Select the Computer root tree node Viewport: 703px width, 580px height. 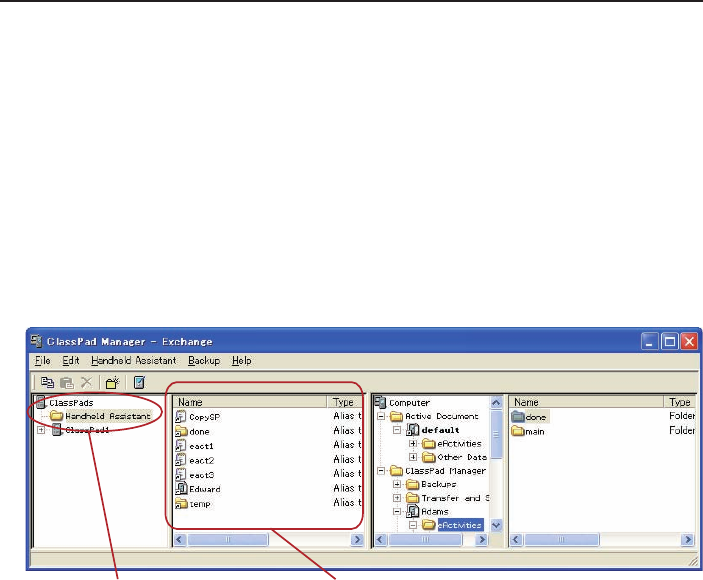click(x=409, y=403)
